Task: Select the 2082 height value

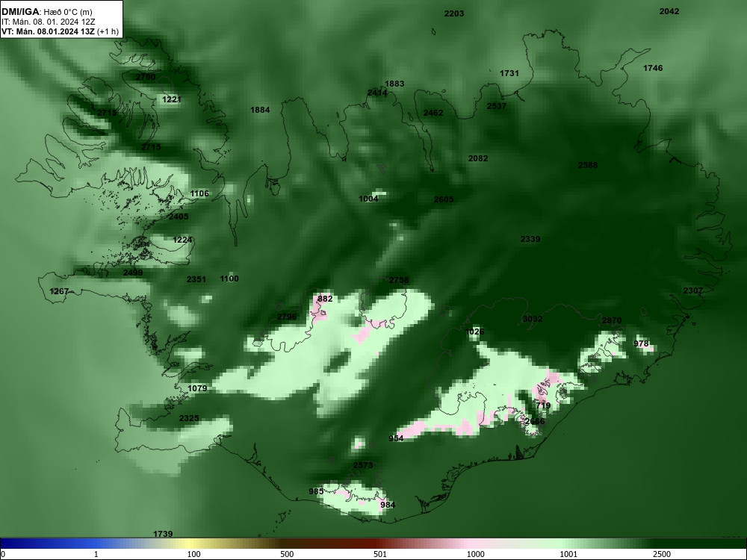Action: [478, 158]
